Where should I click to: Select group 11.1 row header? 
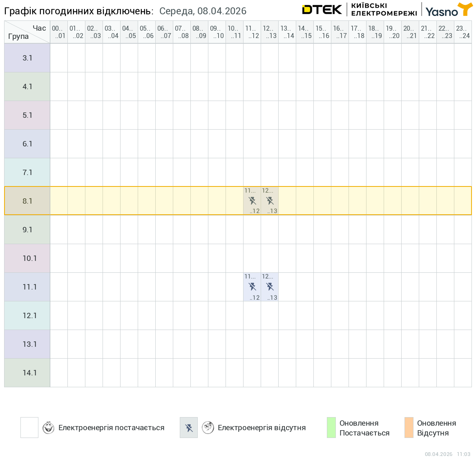[27, 287]
